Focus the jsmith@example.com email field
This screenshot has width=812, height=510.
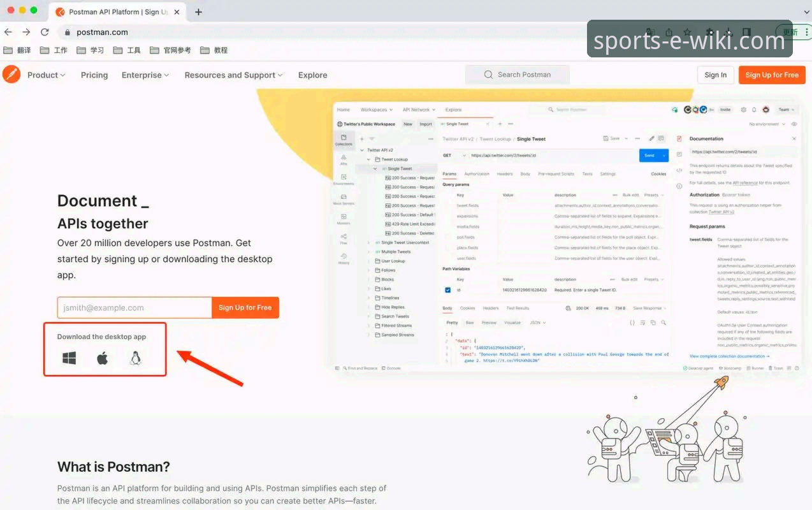click(x=134, y=308)
